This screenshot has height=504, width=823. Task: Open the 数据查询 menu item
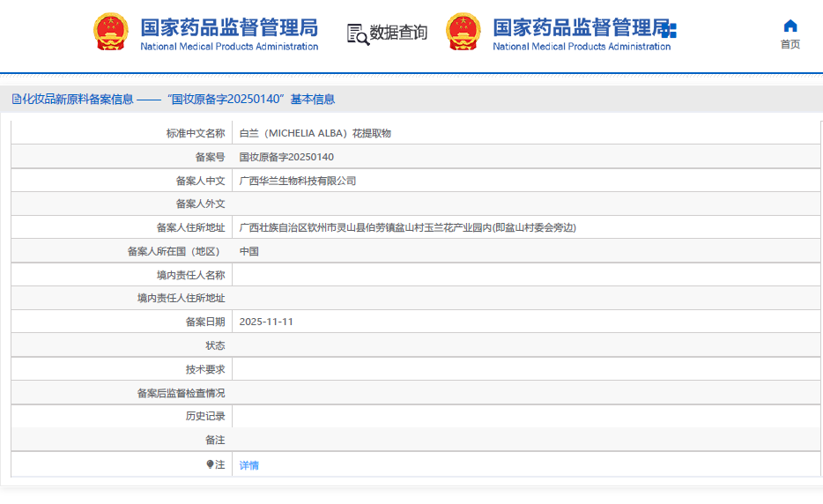(398, 33)
